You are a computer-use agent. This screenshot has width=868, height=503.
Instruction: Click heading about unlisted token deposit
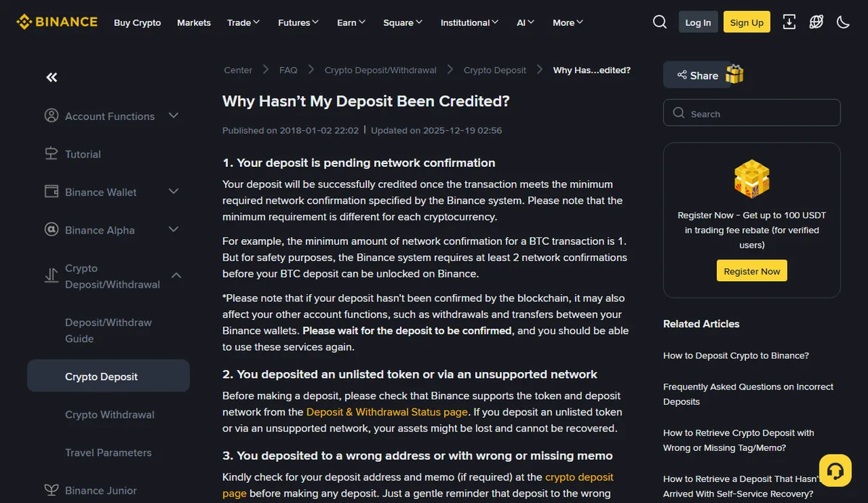click(410, 374)
